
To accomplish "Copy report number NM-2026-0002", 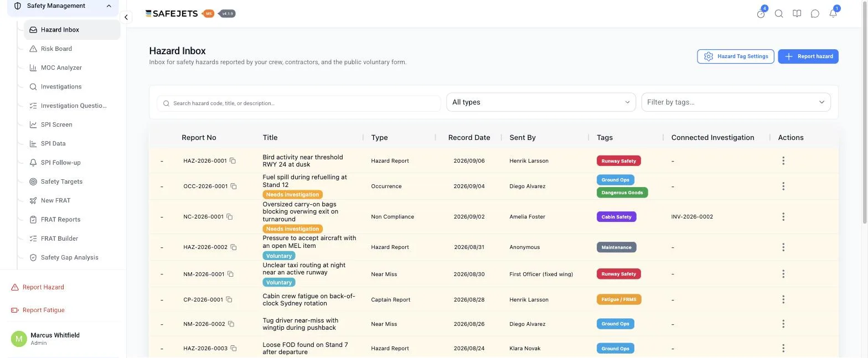I will pos(231,324).
